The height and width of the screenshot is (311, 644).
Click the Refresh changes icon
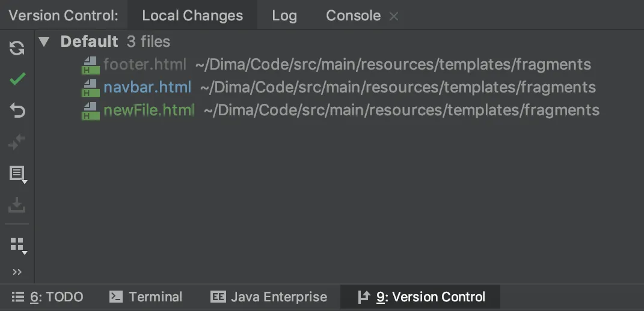tap(17, 48)
